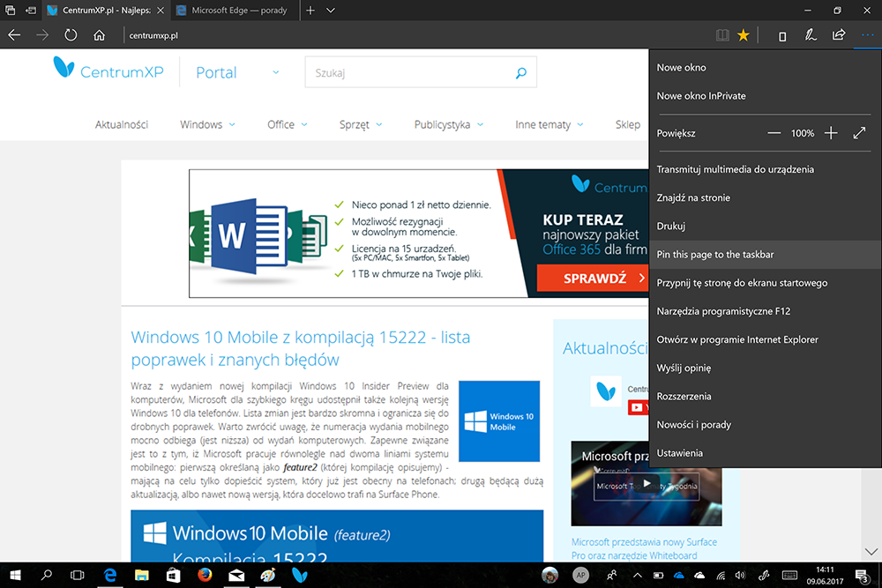The height and width of the screenshot is (588, 882).
Task: Select Nowe okno menu entry
Action: click(765, 68)
